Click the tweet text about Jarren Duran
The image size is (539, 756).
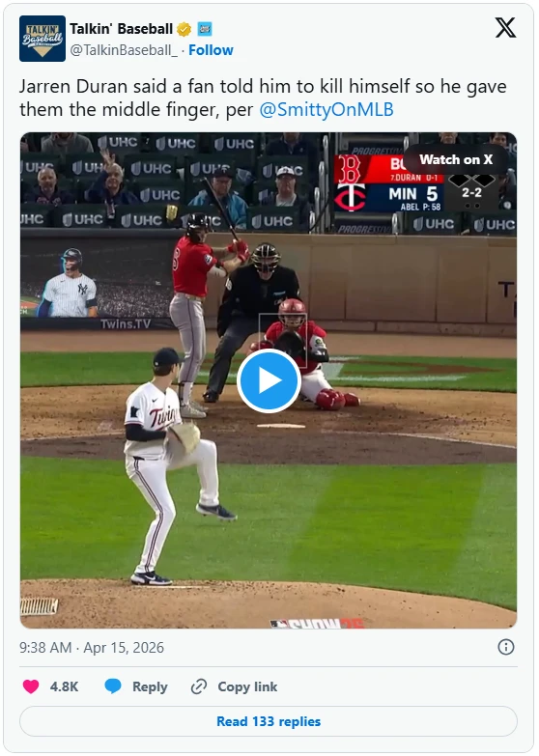tap(263, 98)
